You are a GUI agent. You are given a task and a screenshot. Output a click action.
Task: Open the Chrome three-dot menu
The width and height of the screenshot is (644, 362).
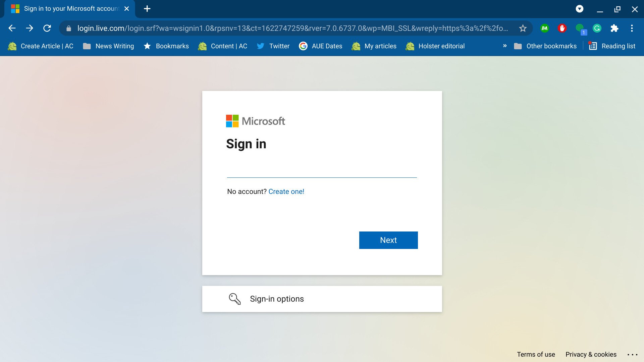632,28
